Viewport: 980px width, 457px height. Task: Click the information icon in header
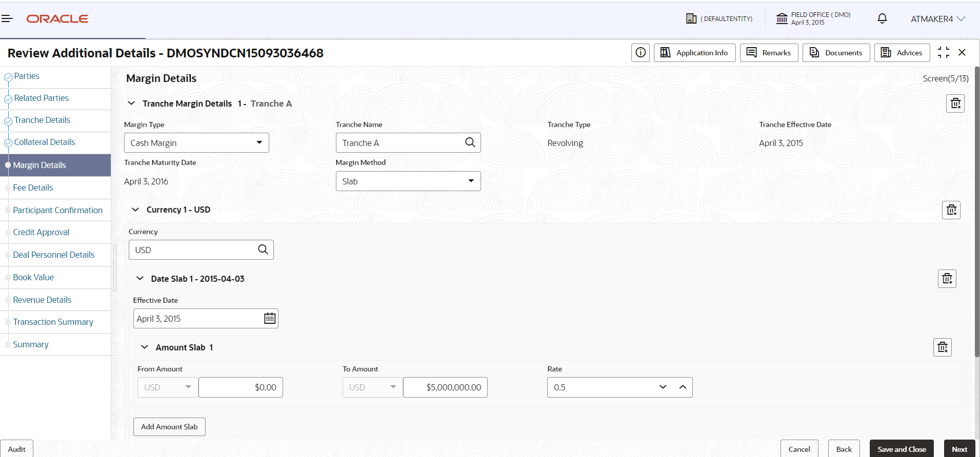[641, 53]
